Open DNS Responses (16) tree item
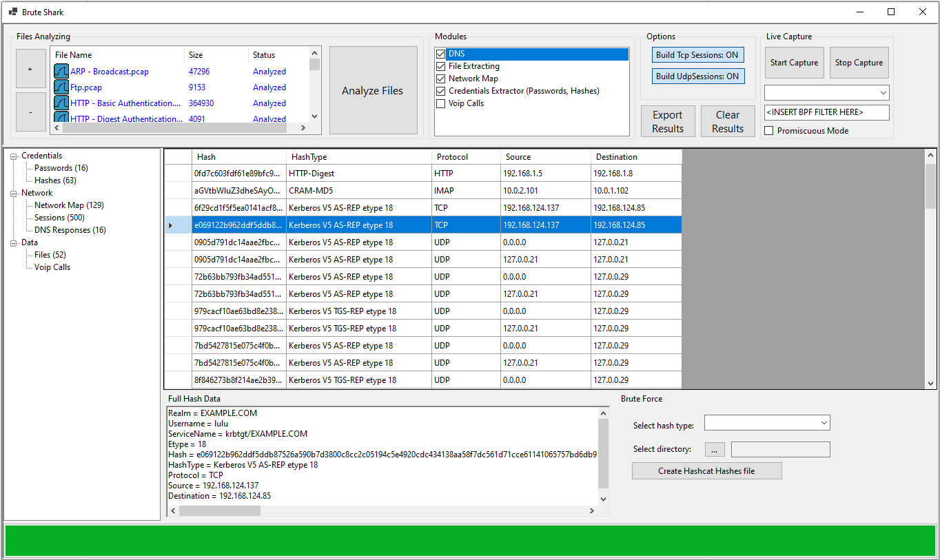Image resolution: width=940 pixels, height=560 pixels. coord(70,230)
